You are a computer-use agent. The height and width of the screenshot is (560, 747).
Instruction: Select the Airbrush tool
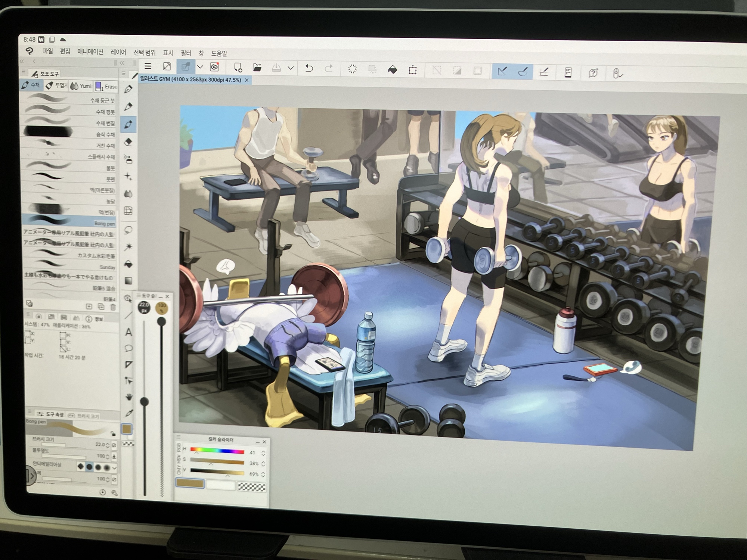click(x=128, y=159)
